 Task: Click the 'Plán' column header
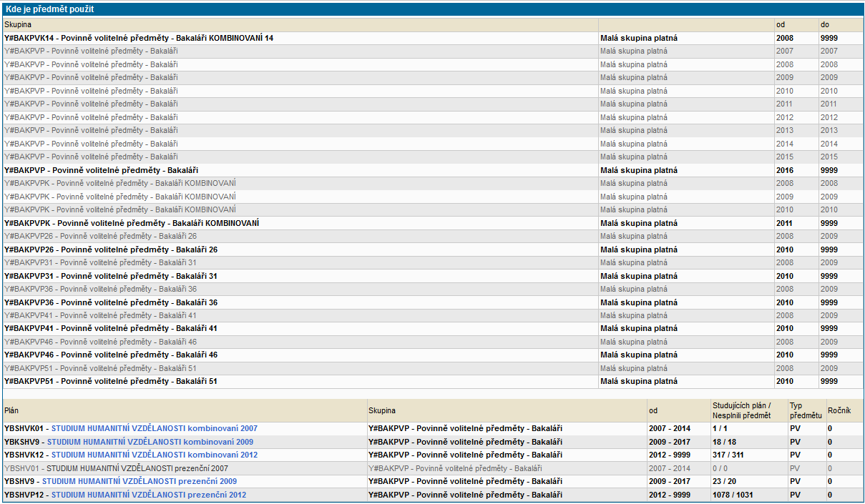tap(12, 411)
